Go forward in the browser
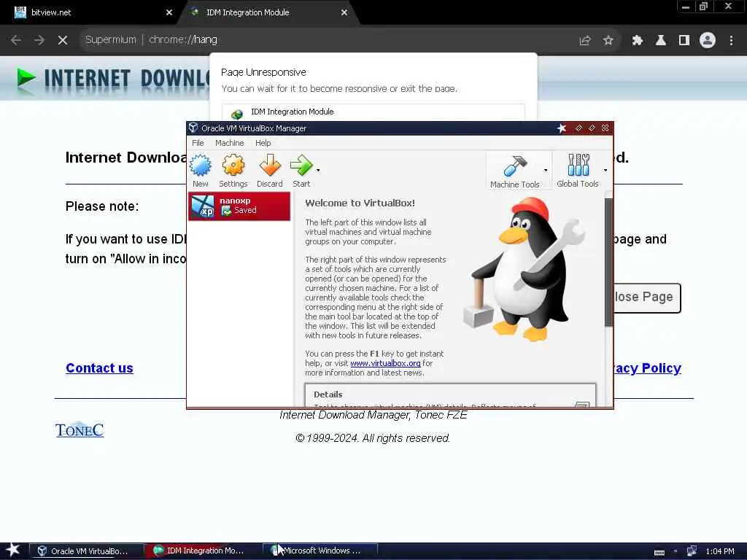747x560 pixels. click(x=39, y=40)
